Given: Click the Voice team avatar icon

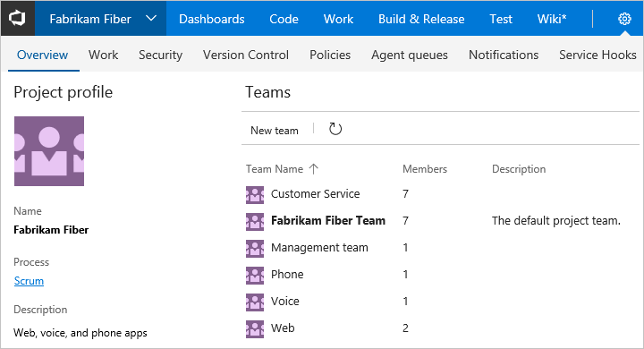Looking at the screenshot, I should click(255, 302).
